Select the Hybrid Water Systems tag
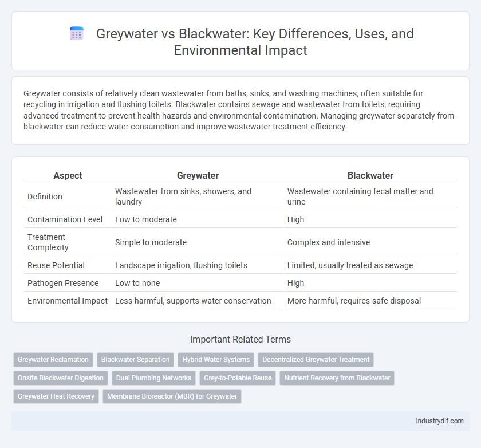Screen dimensions: 481x448 [x=216, y=360]
